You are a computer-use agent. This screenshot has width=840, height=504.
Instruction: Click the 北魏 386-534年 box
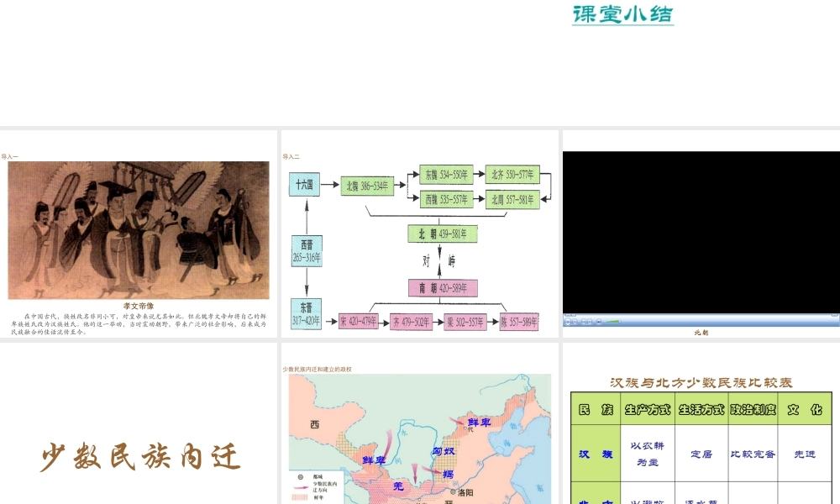367,186
